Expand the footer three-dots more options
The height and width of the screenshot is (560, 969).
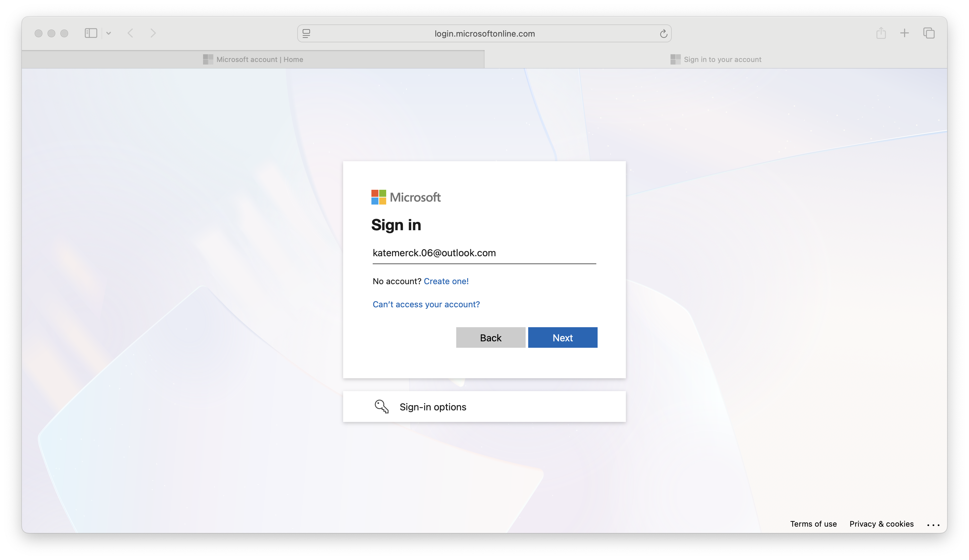pyautogui.click(x=933, y=525)
